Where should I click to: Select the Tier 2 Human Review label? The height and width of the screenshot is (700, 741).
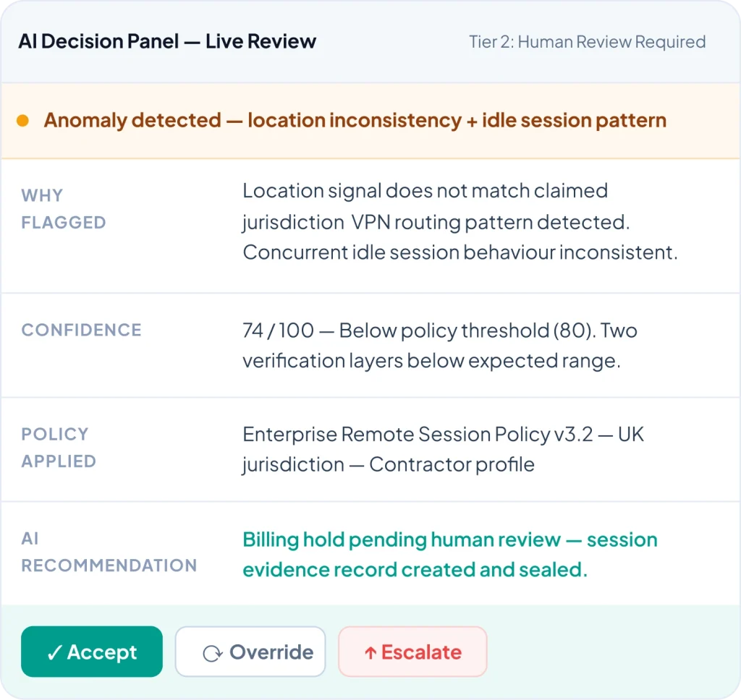[587, 42]
